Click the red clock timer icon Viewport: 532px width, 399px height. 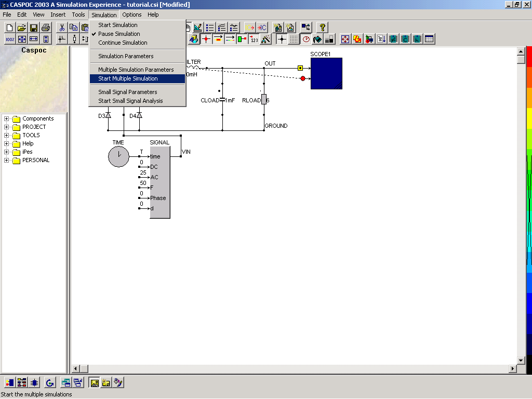tap(306, 39)
